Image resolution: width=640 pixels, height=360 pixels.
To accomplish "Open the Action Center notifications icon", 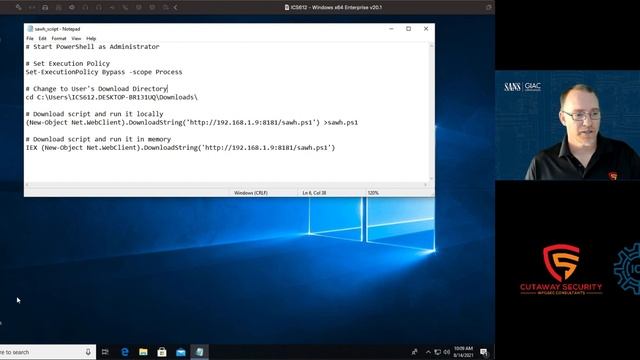I will (484, 352).
